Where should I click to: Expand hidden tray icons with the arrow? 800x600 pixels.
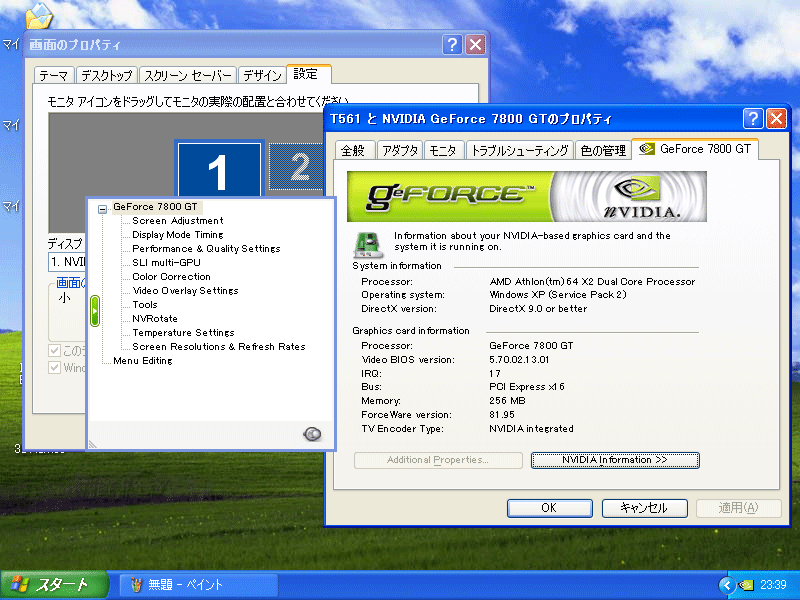click(x=727, y=585)
